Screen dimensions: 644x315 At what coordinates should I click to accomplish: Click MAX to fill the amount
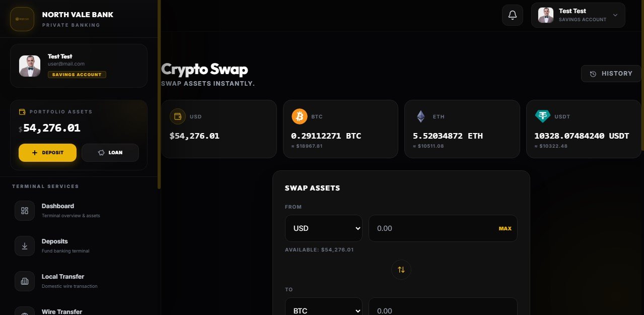pos(505,228)
